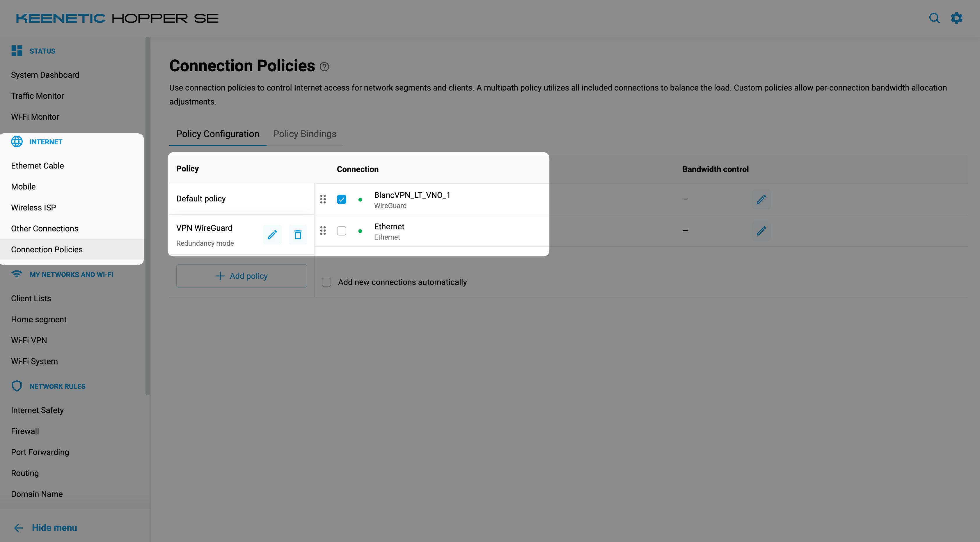Click drag handle of Ethernet row
The width and height of the screenshot is (980, 542).
point(323,231)
